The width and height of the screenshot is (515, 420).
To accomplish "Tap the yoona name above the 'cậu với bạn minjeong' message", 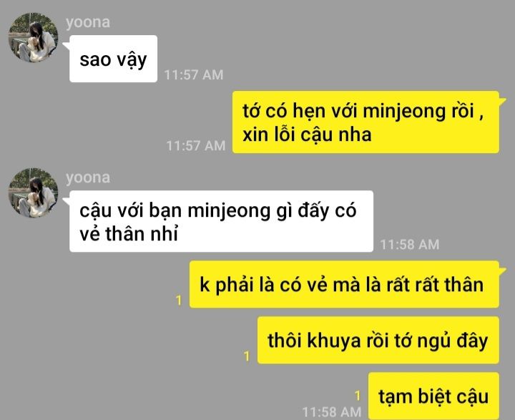I will coord(88,177).
